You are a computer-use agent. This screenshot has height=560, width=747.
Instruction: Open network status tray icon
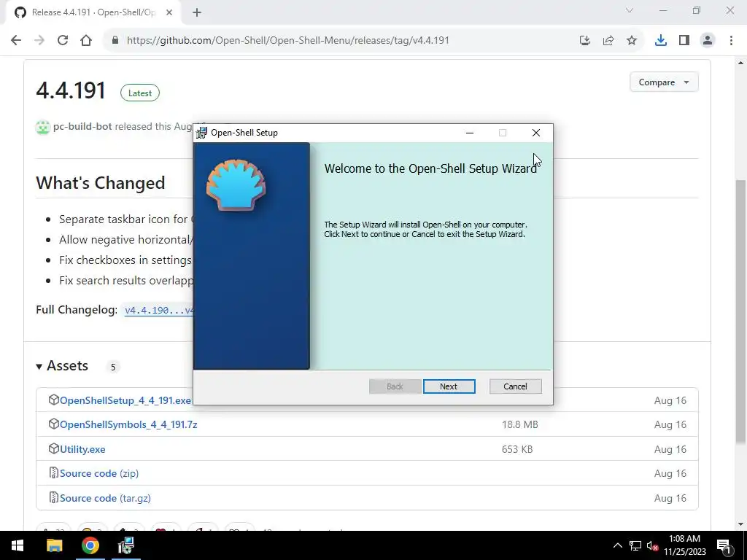(635, 545)
